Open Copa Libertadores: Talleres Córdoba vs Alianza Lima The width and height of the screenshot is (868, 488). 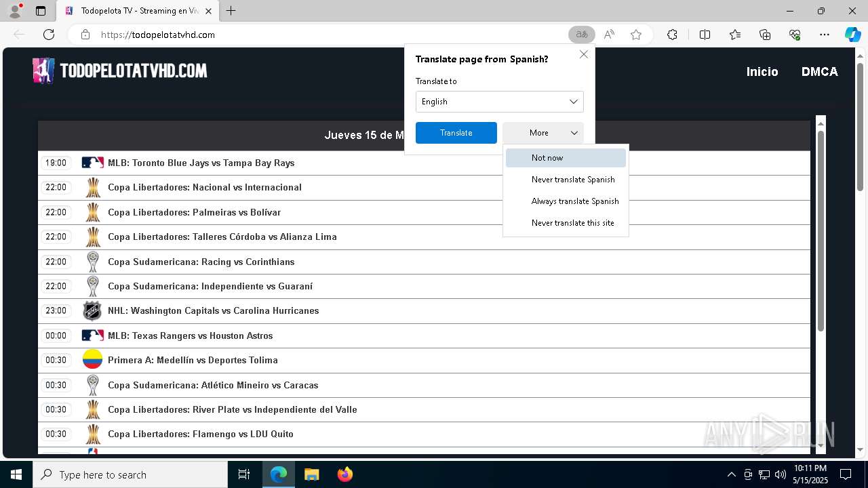222,237
